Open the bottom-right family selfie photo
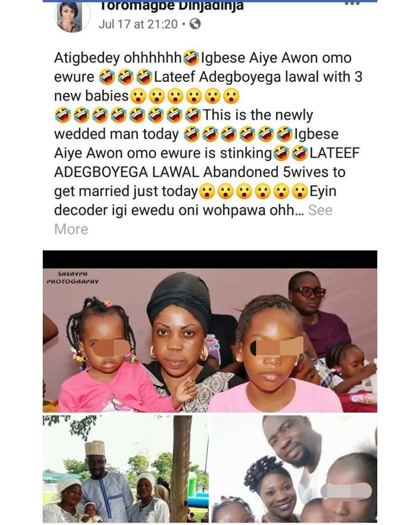Screen dimensions: 420x525 pos(295,469)
